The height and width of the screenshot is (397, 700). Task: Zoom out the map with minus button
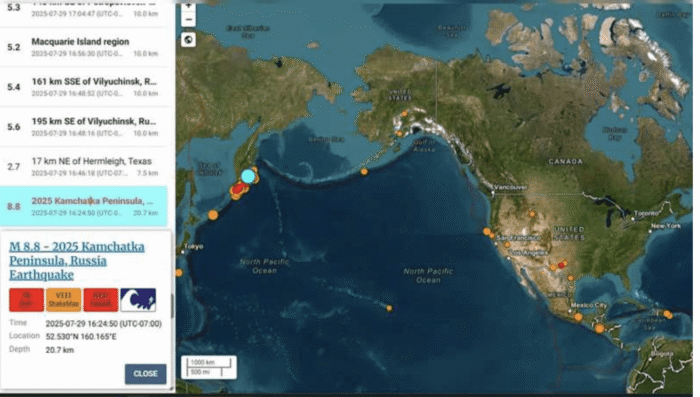tap(188, 20)
